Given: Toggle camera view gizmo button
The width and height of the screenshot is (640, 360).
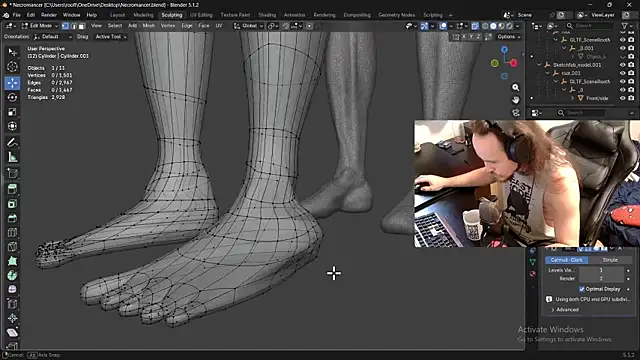Looking at the screenshot, I should click(x=516, y=113).
